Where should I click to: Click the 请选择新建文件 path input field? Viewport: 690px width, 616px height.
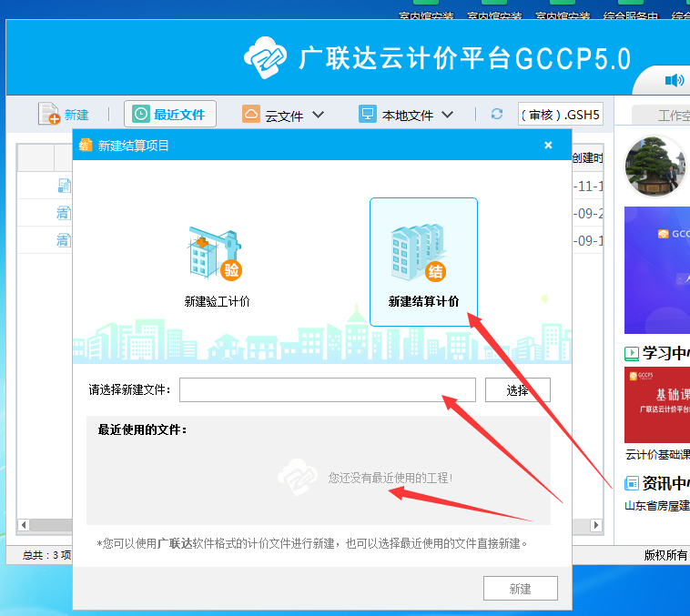[x=328, y=389]
